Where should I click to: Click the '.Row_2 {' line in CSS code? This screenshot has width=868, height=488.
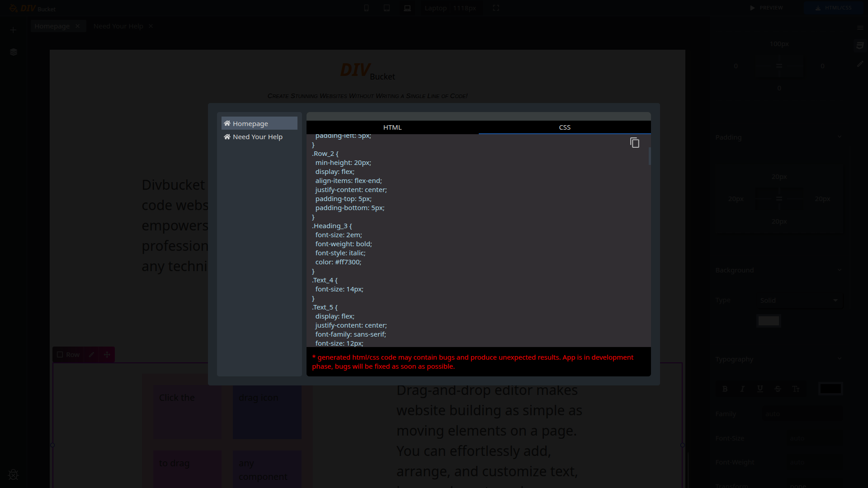tap(325, 154)
